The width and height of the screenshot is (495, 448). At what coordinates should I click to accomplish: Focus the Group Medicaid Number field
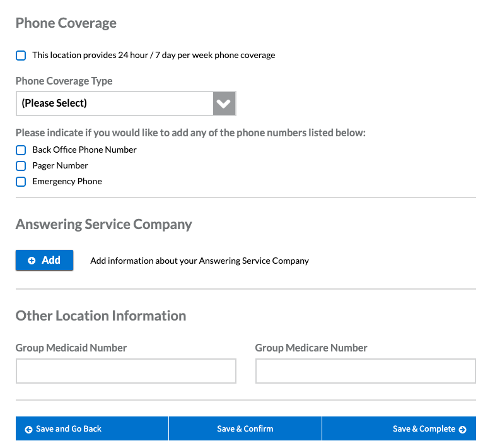tap(125, 371)
